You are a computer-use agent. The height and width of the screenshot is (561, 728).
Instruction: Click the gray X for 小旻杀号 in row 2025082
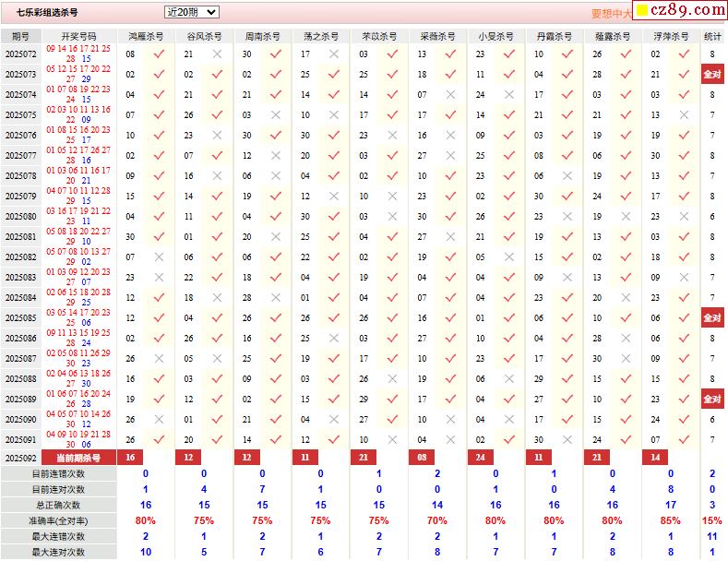[x=508, y=257]
